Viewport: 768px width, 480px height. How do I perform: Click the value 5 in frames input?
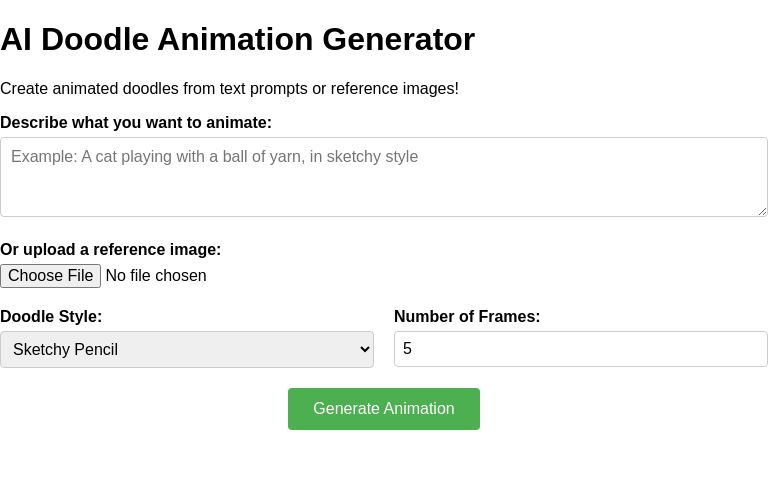pos(408,349)
